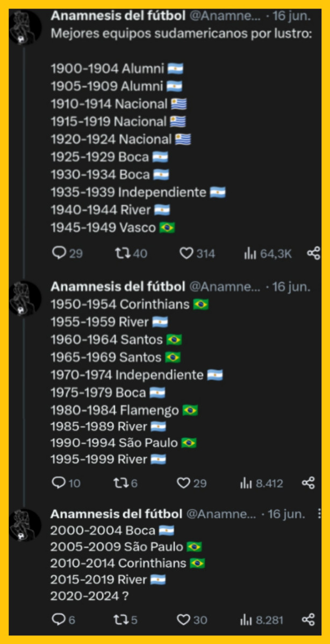
Task: Share the first tweet in thread
Action: pos(313,253)
